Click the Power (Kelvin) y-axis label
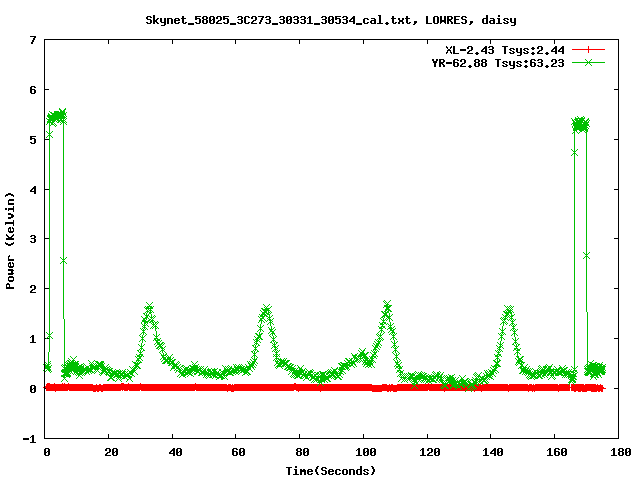The height and width of the screenshot is (480, 640). pyautogui.click(x=10, y=241)
